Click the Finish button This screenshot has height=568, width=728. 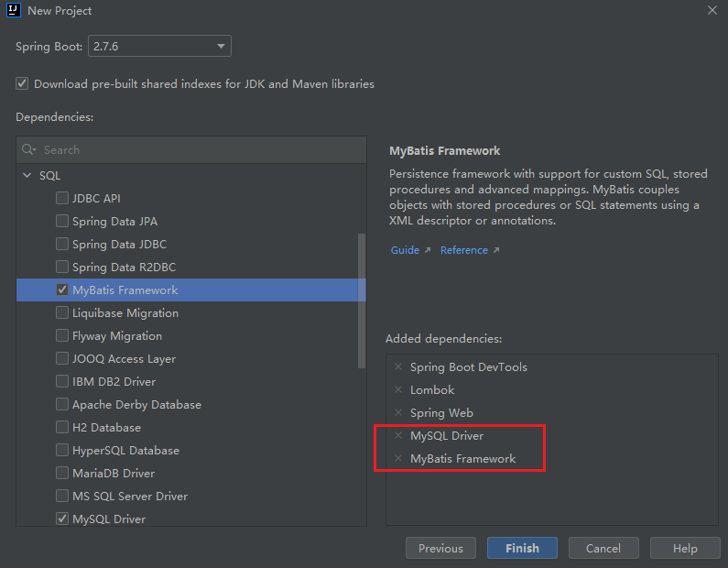point(522,548)
